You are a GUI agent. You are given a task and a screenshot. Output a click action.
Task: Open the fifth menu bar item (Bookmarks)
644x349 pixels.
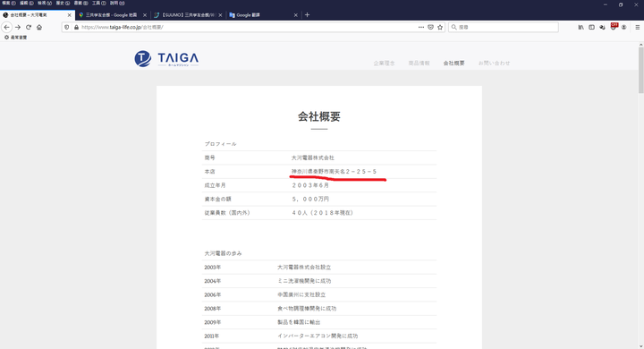80,3
